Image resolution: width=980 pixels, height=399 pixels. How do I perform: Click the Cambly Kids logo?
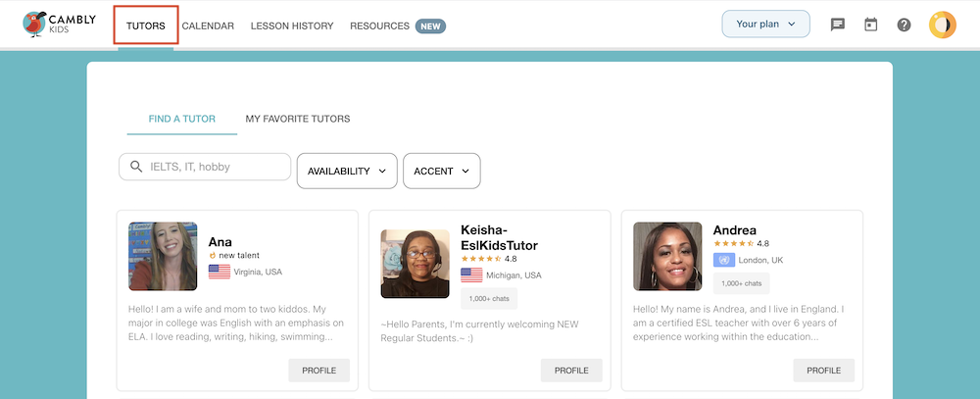coord(60,25)
